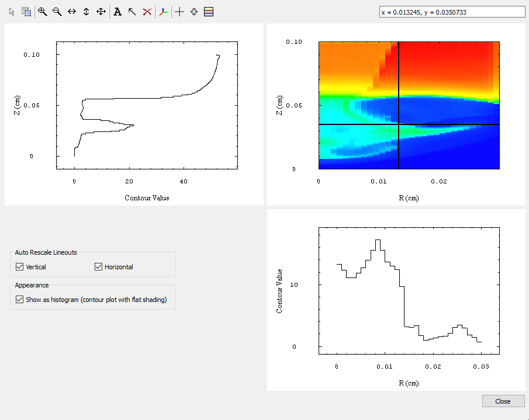Click the red X delete annotation icon
This screenshot has width=529, height=420.
(147, 12)
